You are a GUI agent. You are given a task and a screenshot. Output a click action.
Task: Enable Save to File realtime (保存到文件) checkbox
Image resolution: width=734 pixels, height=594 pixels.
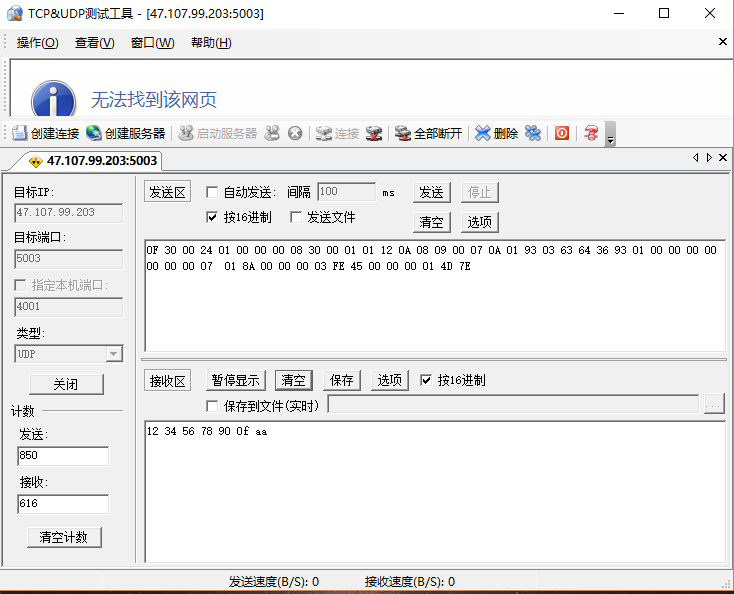tap(212, 406)
